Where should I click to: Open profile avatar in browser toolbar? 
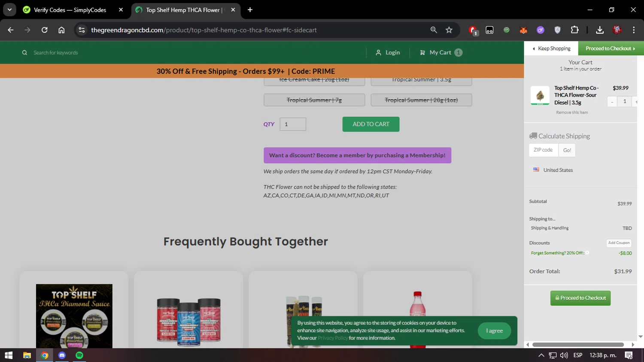point(617,30)
